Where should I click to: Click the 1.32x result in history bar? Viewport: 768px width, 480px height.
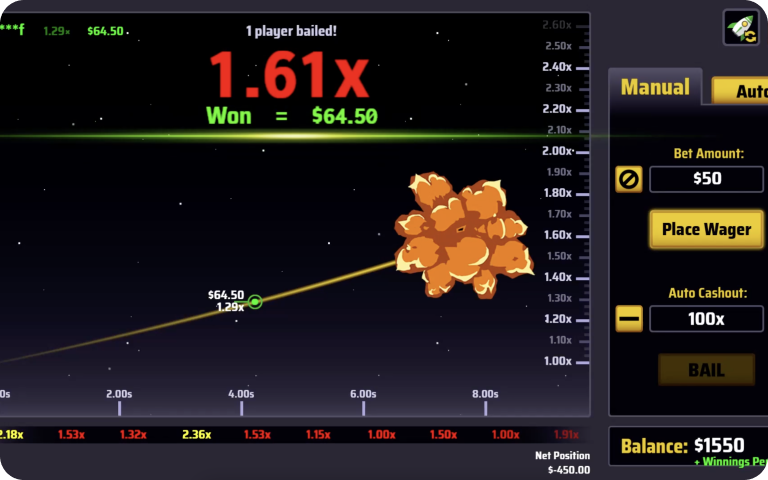click(133, 434)
